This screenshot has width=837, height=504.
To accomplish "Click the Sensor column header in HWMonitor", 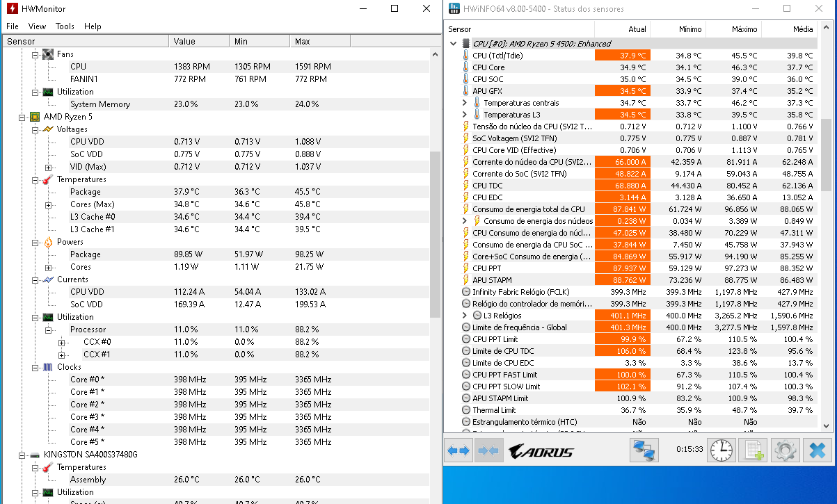I will (85, 42).
